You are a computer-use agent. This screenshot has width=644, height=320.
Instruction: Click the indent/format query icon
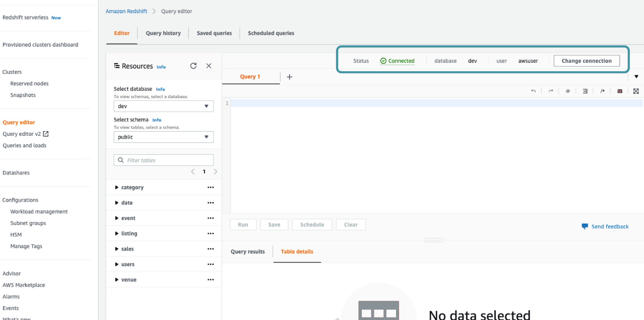[585, 91]
